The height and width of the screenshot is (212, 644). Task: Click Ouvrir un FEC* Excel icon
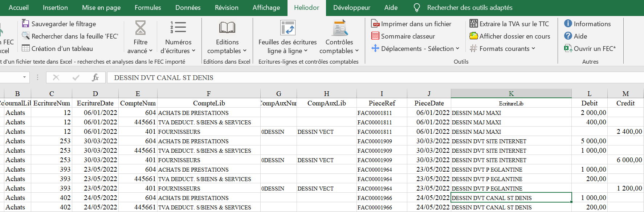click(x=568, y=48)
